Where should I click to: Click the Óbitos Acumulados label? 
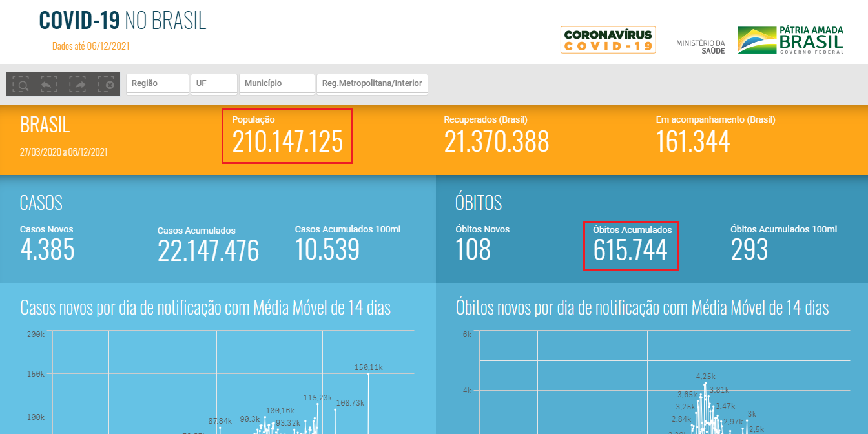click(x=632, y=230)
